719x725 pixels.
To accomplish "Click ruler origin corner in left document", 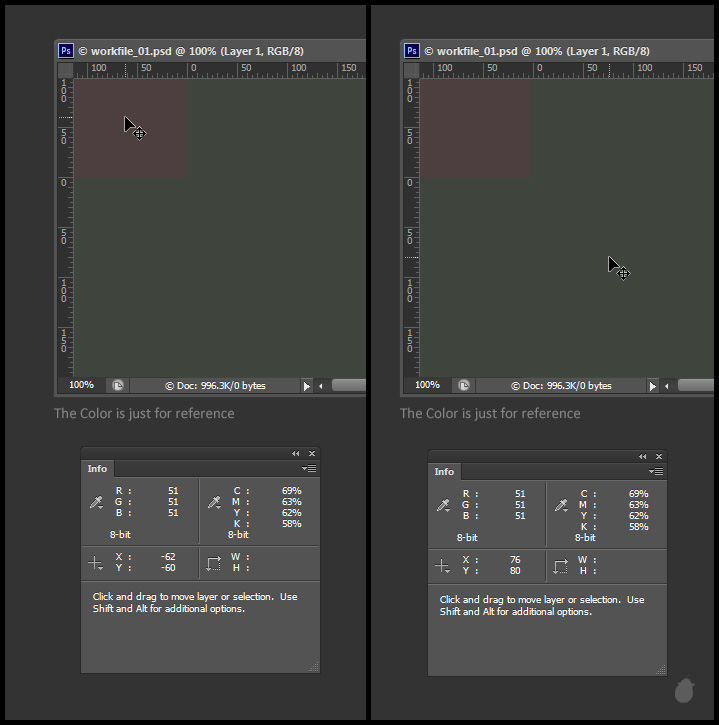I will click(x=65, y=69).
